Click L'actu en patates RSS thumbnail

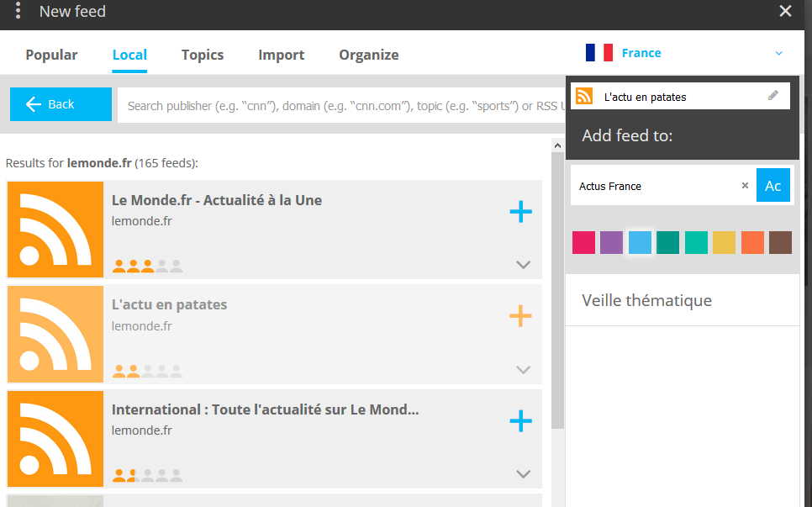pyautogui.click(x=55, y=334)
